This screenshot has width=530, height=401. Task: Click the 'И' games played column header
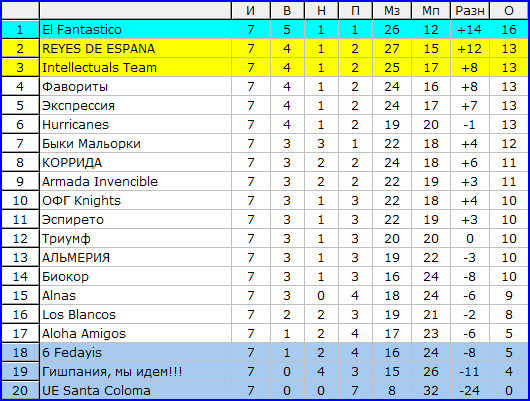tap(250, 11)
